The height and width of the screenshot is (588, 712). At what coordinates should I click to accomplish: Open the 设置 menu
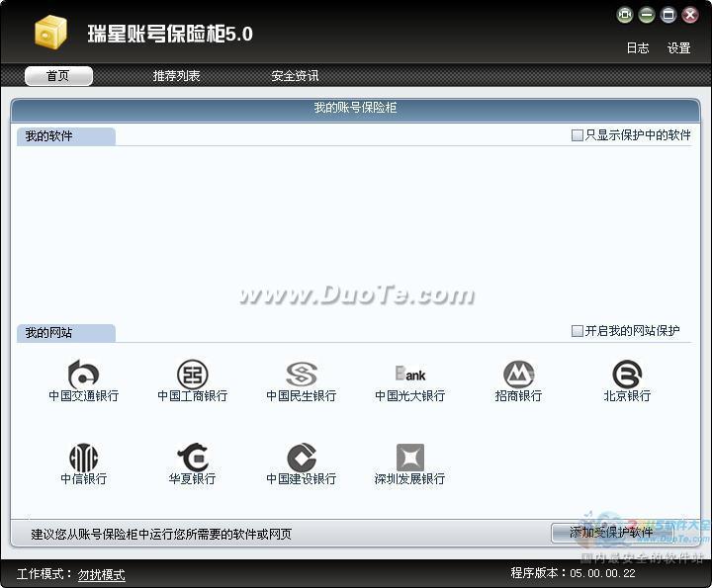point(678,48)
